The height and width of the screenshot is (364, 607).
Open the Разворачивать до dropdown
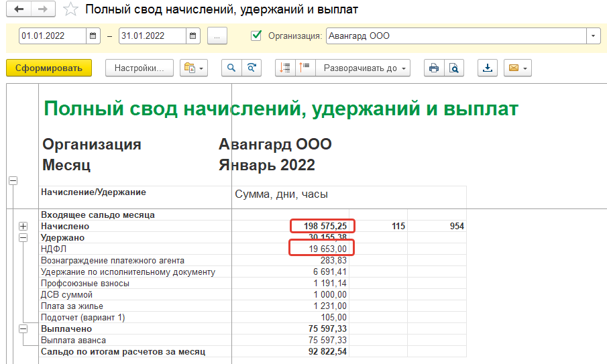coord(366,68)
